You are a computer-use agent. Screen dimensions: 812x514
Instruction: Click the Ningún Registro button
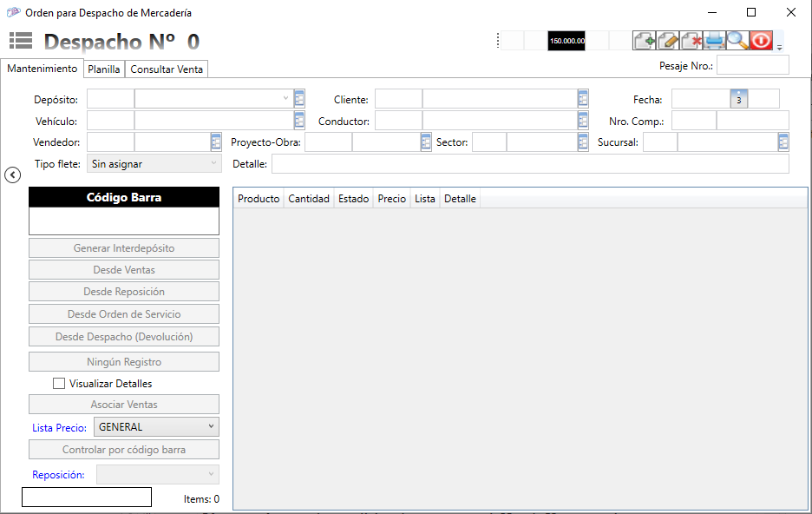click(124, 362)
